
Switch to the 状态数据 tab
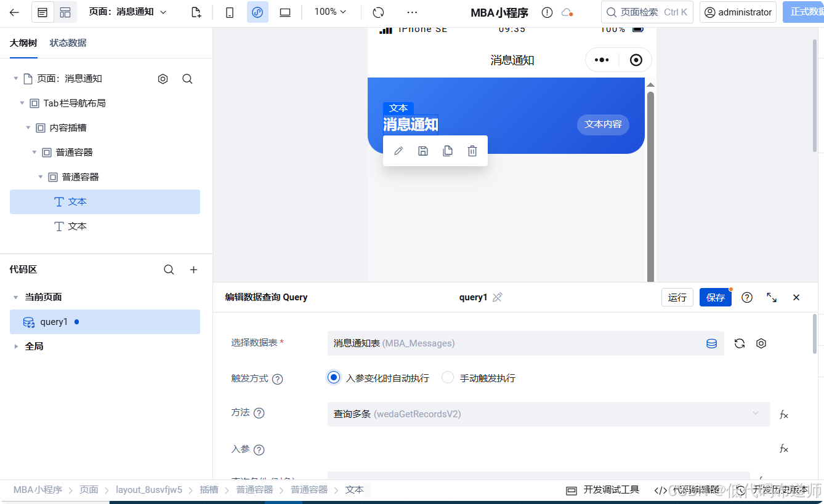(x=68, y=42)
